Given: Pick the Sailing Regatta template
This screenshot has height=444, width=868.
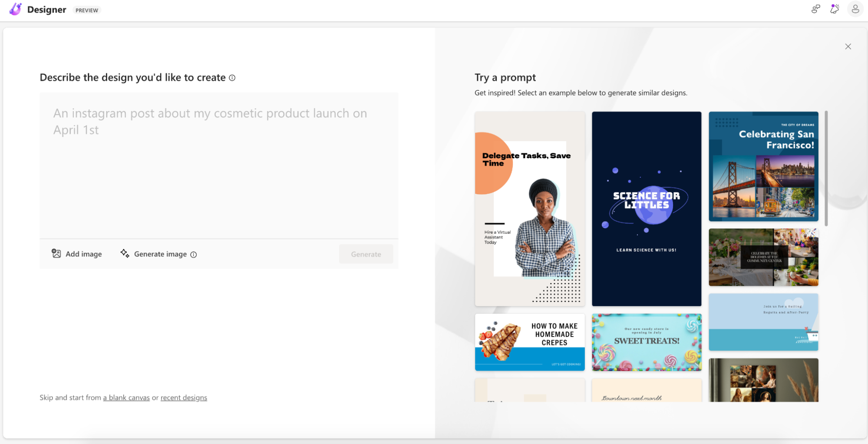Looking at the screenshot, I should (763, 322).
